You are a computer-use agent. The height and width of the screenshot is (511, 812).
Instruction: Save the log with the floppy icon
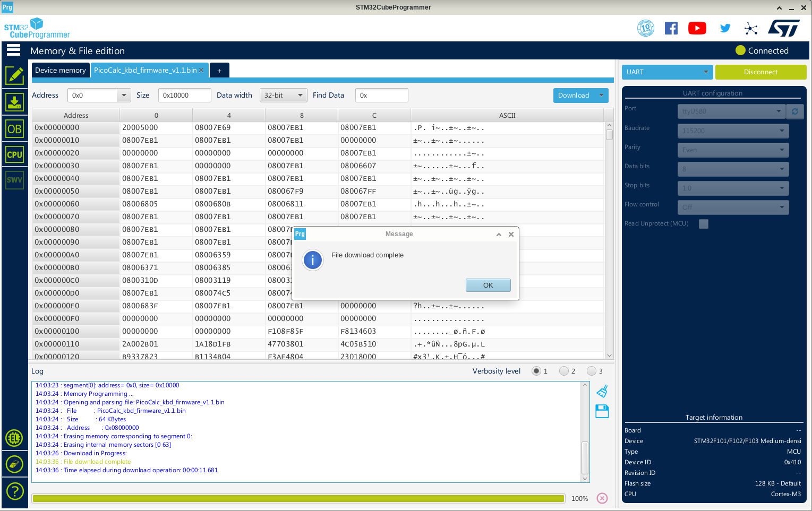[602, 411]
